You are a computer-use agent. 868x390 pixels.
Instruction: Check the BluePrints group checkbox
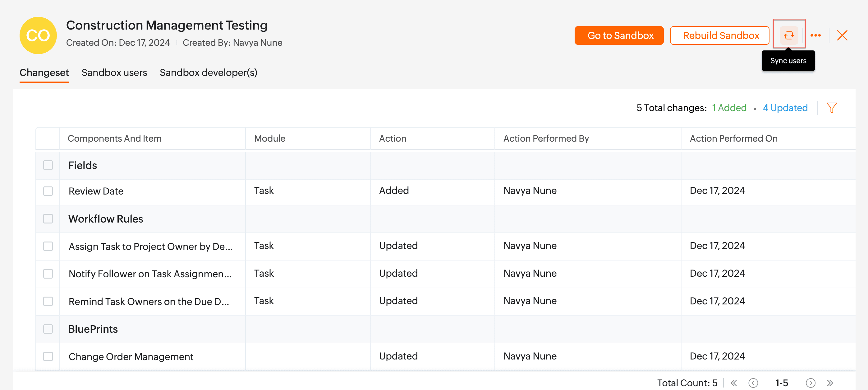click(x=48, y=329)
